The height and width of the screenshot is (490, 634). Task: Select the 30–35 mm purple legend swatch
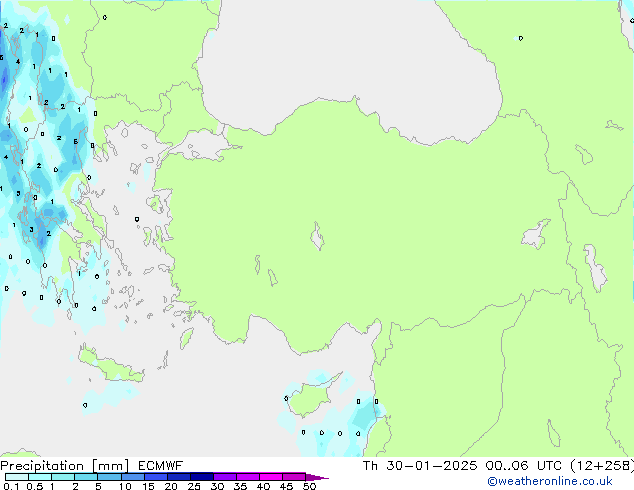(225, 477)
